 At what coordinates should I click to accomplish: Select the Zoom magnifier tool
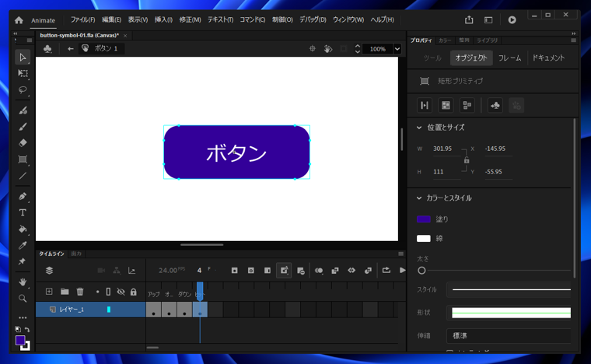point(23,299)
